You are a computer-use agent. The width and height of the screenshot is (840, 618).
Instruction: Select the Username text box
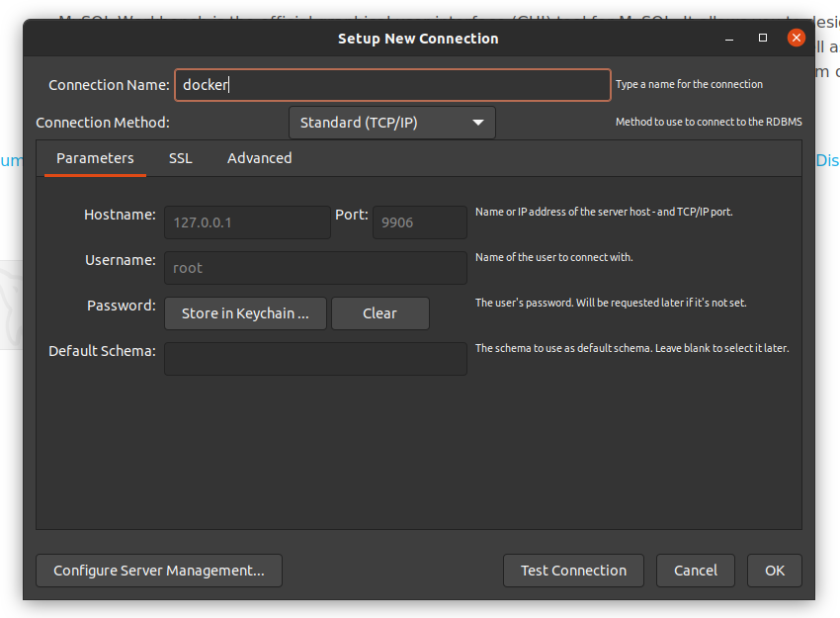tap(315, 268)
